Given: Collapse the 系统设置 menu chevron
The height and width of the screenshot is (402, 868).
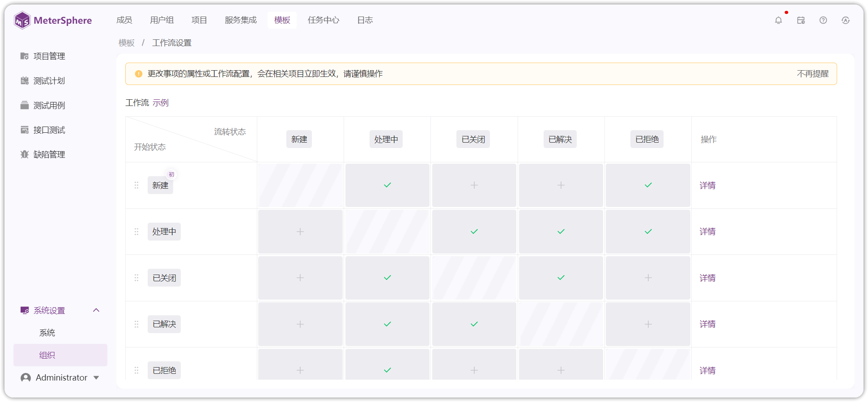Looking at the screenshot, I should (x=96, y=310).
